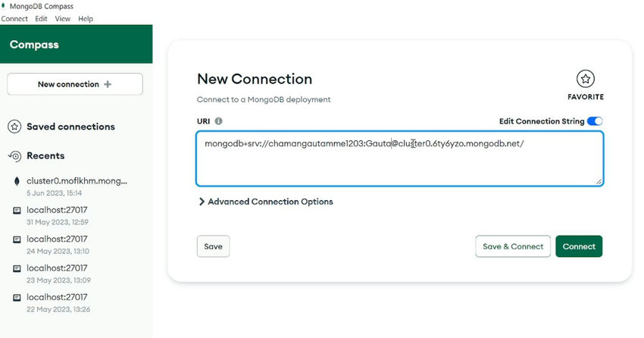This screenshot has width=644, height=338.
Task: Open the Connect menu
Action: coord(14,19)
